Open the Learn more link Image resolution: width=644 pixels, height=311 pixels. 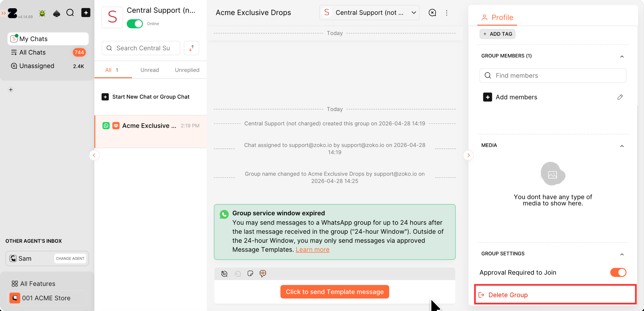(x=313, y=249)
